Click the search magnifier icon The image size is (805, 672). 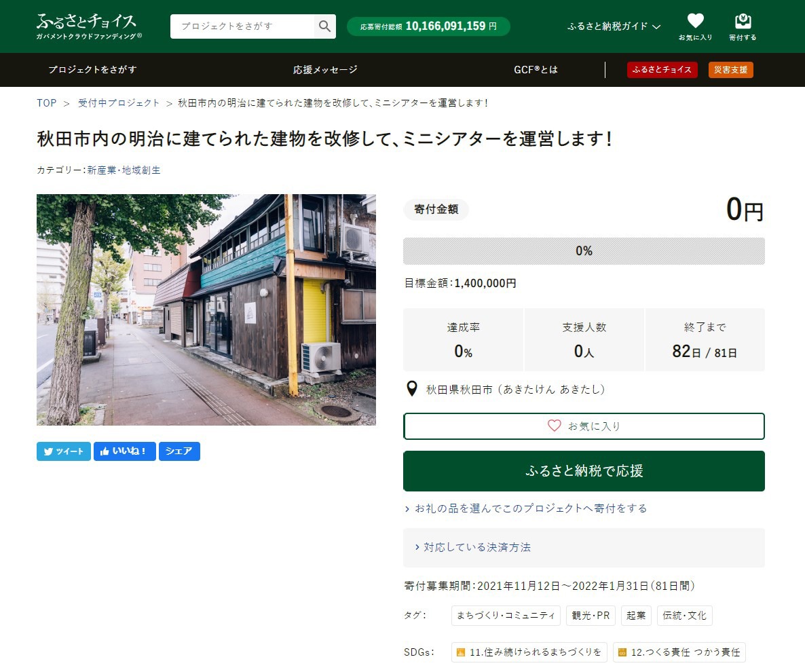click(324, 26)
